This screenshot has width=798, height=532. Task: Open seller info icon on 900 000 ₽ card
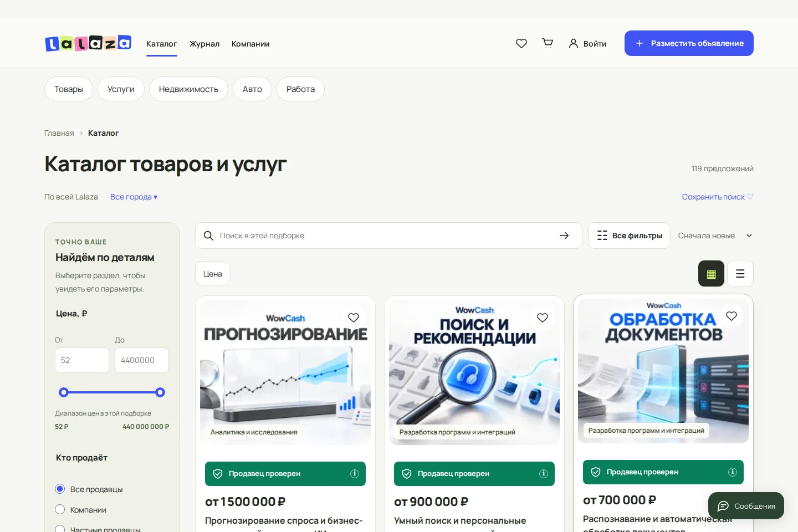544,474
